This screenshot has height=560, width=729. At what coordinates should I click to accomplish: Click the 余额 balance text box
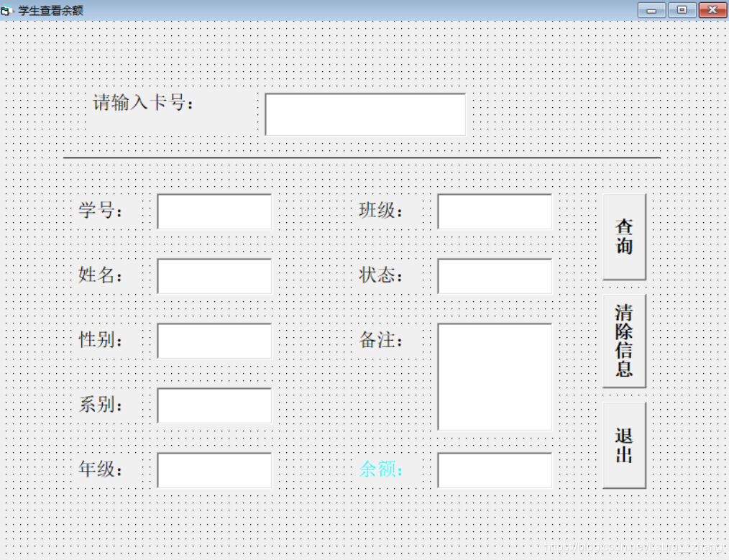click(x=493, y=470)
